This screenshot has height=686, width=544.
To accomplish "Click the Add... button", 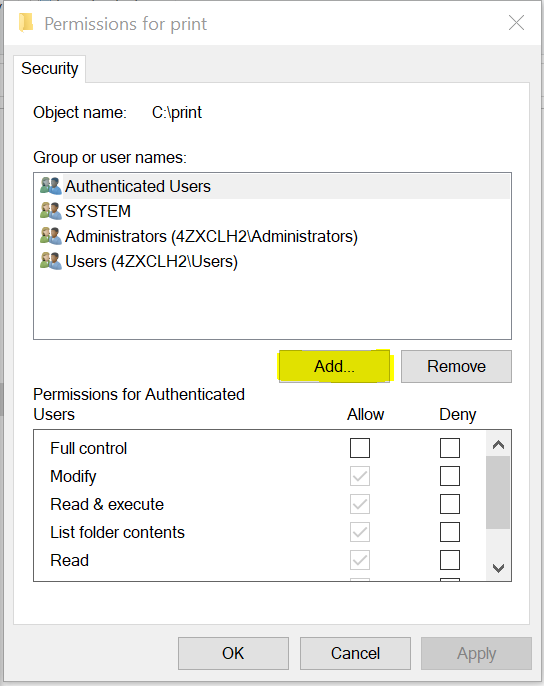I will pyautogui.click(x=334, y=366).
